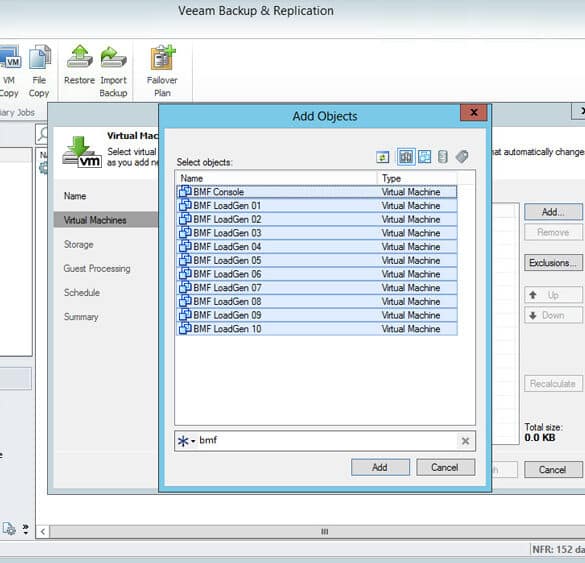The image size is (585, 563).
Task: Go to the Schedule wizard step
Action: tap(82, 293)
